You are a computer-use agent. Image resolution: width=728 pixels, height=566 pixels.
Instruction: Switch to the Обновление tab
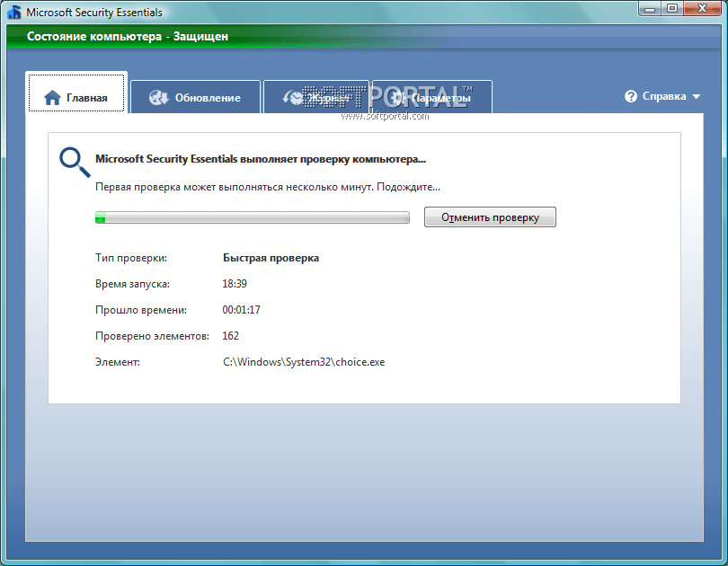coord(195,97)
